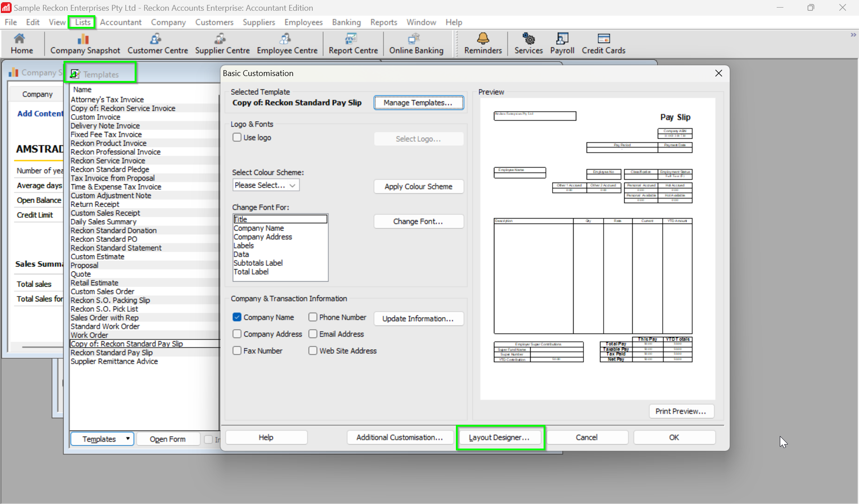Viewport: 859px width, 504px height.
Task: Tick the Company Address checkbox
Action: [x=237, y=334]
